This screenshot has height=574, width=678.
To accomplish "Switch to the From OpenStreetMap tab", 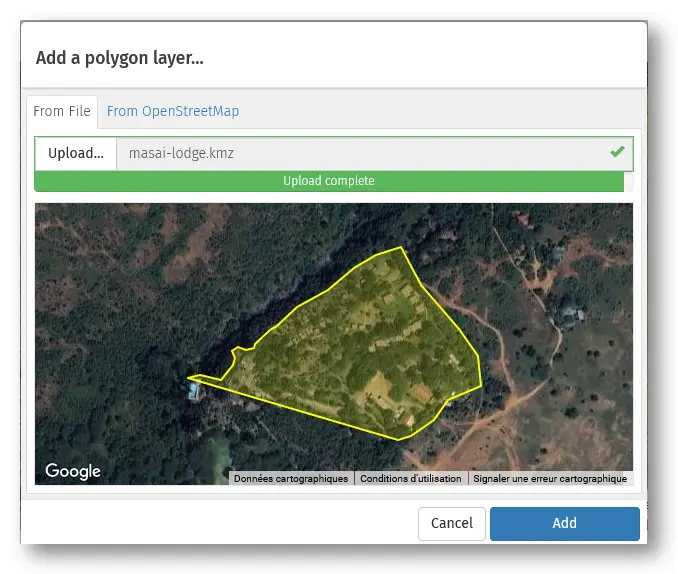I will tap(173, 111).
